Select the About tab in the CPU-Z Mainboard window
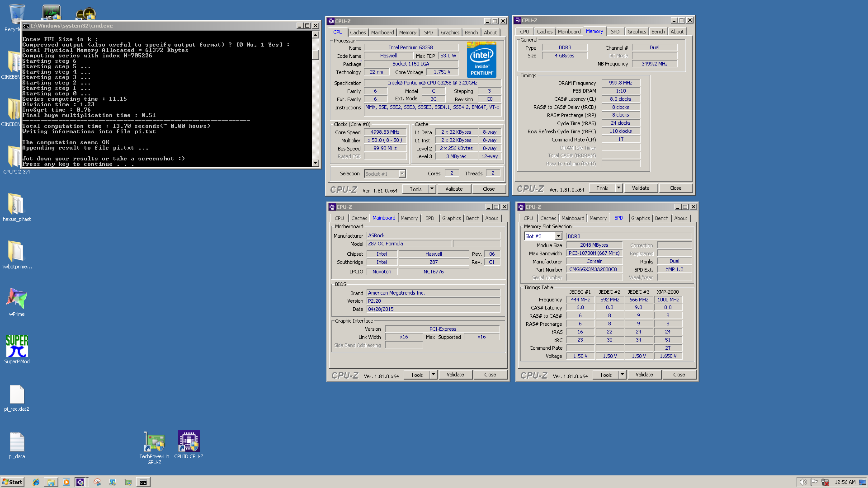 [x=491, y=218]
